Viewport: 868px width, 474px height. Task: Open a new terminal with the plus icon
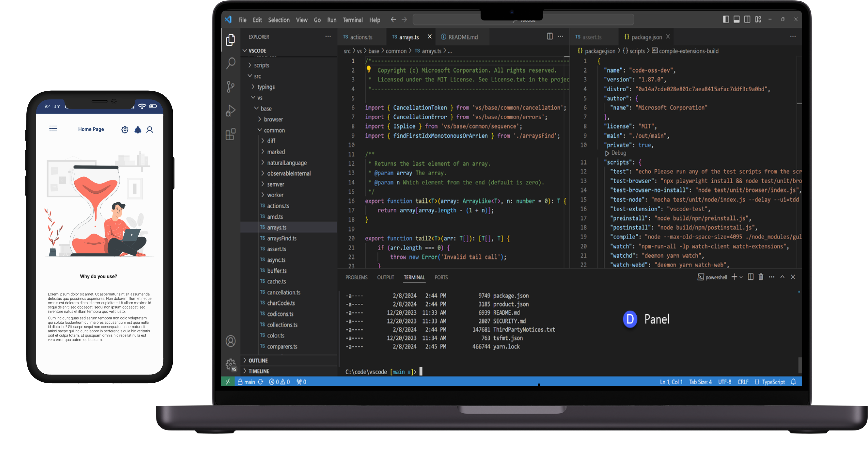coord(734,277)
